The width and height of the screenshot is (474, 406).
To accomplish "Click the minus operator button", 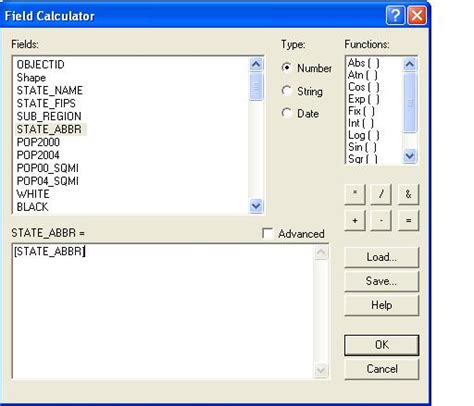I will click(381, 220).
